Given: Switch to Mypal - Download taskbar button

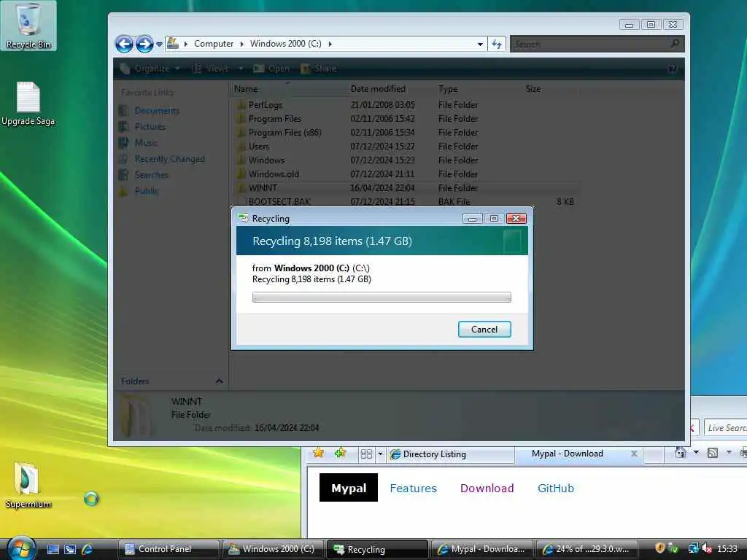Looking at the screenshot, I should pyautogui.click(x=481, y=549).
